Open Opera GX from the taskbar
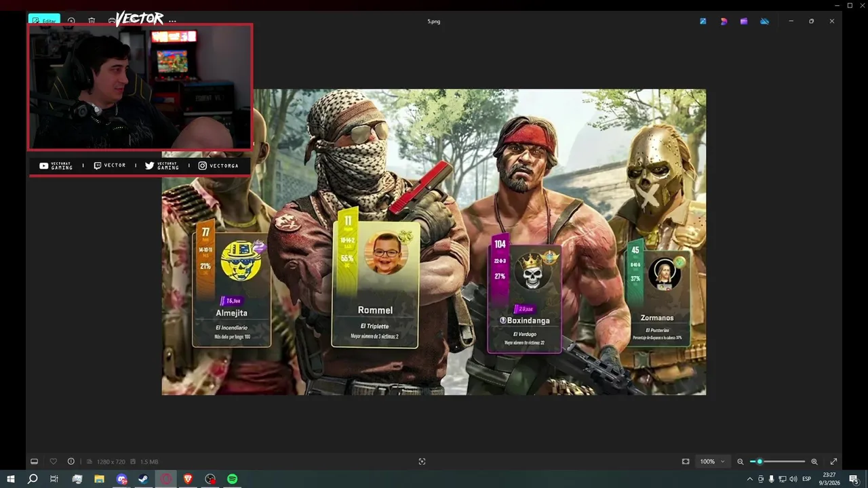 (165, 479)
